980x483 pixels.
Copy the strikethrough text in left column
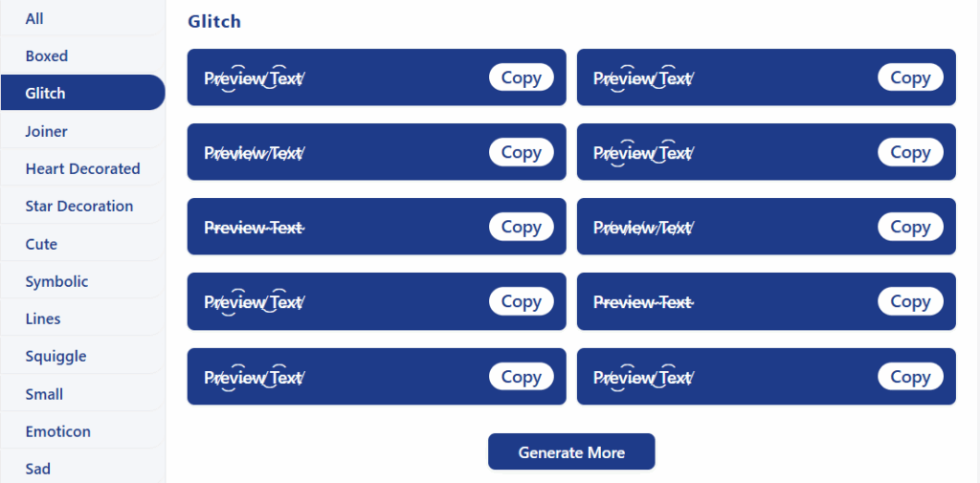point(522,227)
